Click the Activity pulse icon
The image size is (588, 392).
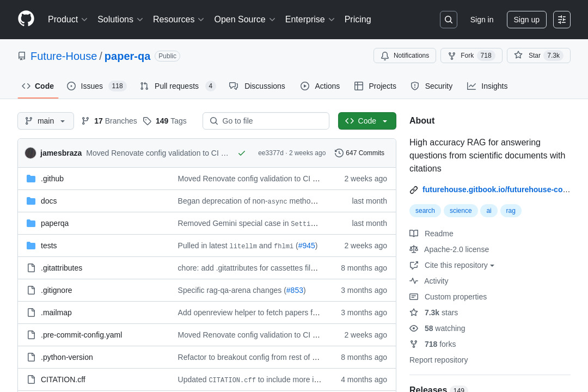pyautogui.click(x=414, y=281)
